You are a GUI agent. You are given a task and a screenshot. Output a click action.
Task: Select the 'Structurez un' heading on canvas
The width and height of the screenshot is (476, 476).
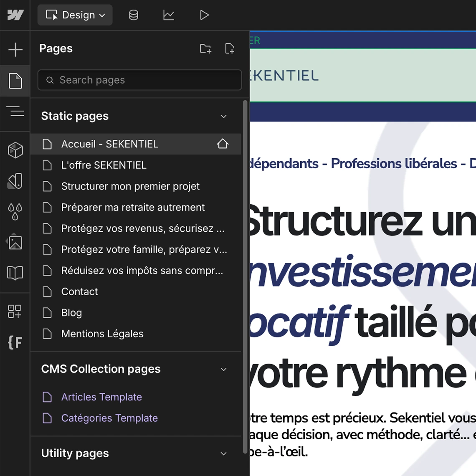(x=363, y=221)
